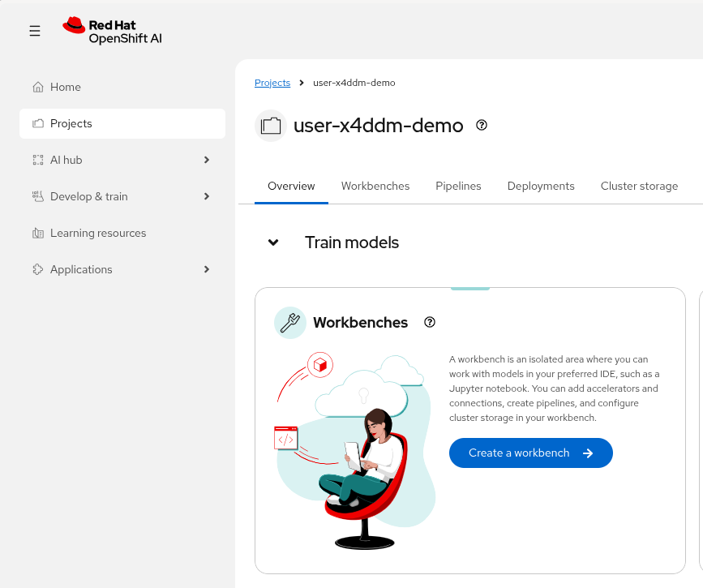Screen dimensions: 703x588
Task: Open help icon next to user-x4ddm-demo
Action: [482, 125]
